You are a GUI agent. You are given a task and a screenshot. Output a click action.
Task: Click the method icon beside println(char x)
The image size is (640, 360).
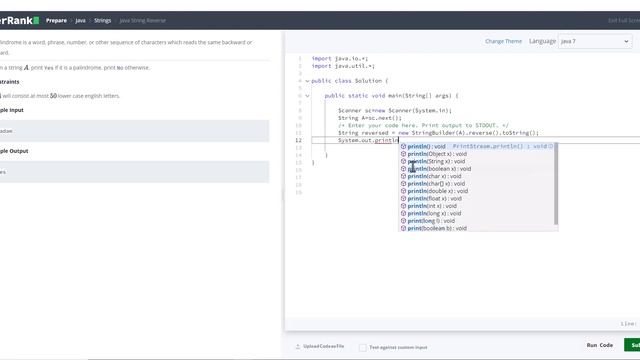pos(403,176)
